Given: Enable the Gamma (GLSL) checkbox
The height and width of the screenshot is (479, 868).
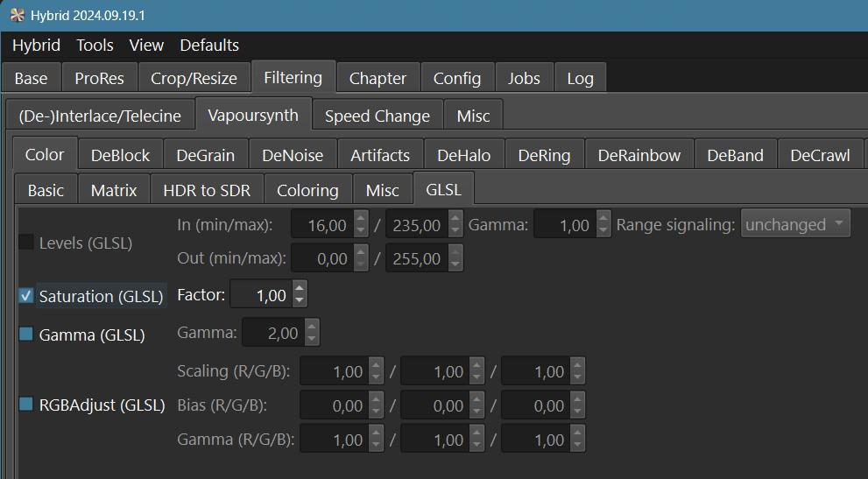Looking at the screenshot, I should (x=26, y=334).
